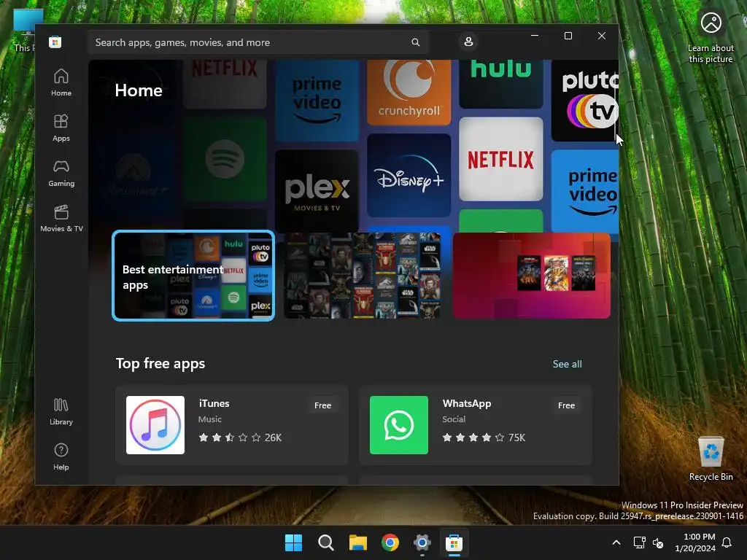747x560 pixels.
Task: Click the large Netflix tile in banner
Action: [x=500, y=159]
